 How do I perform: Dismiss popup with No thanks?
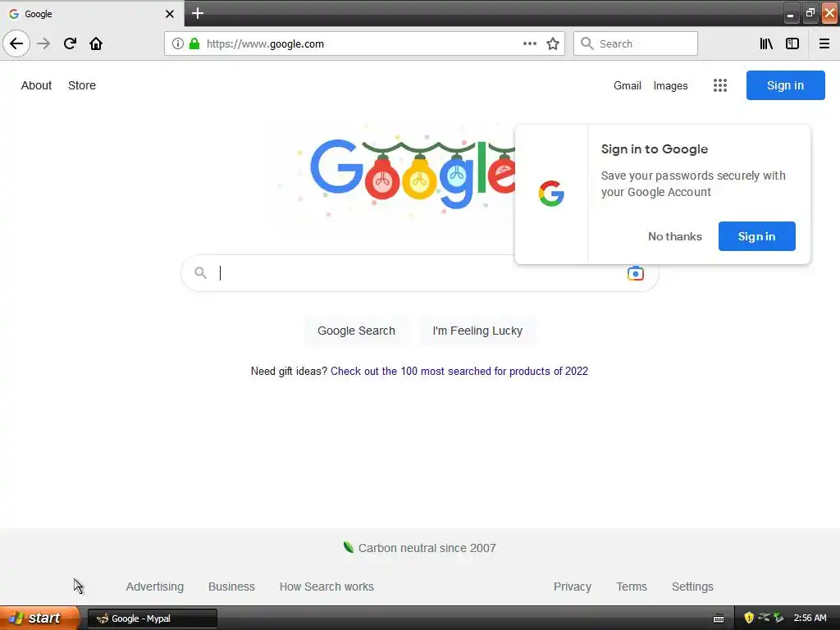click(674, 236)
